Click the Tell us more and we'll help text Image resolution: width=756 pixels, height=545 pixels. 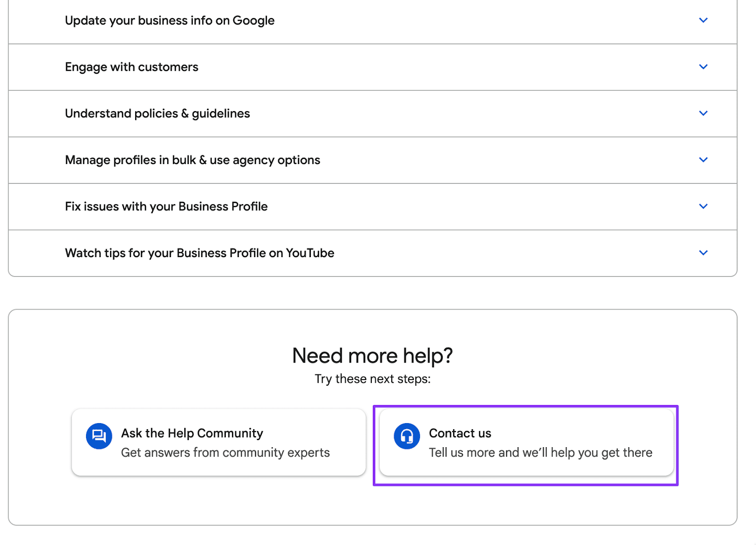(x=540, y=452)
